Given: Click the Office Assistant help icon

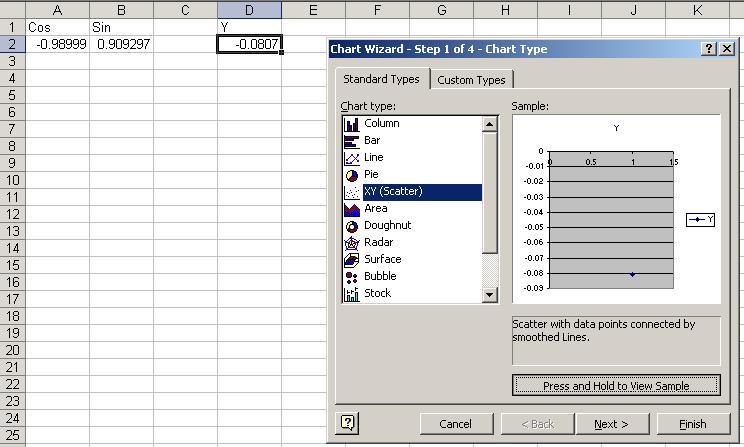Looking at the screenshot, I should point(348,423).
